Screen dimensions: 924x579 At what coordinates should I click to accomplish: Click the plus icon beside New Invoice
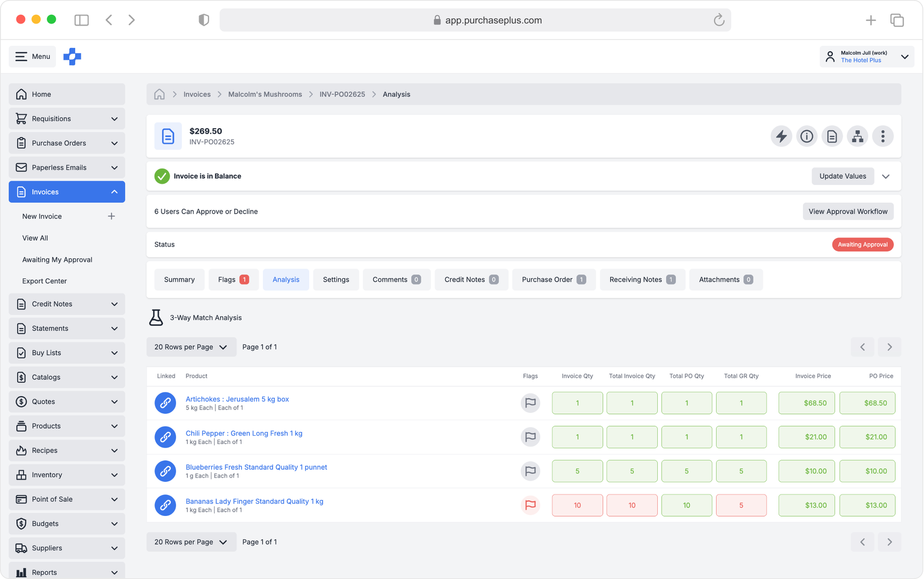[x=111, y=216]
